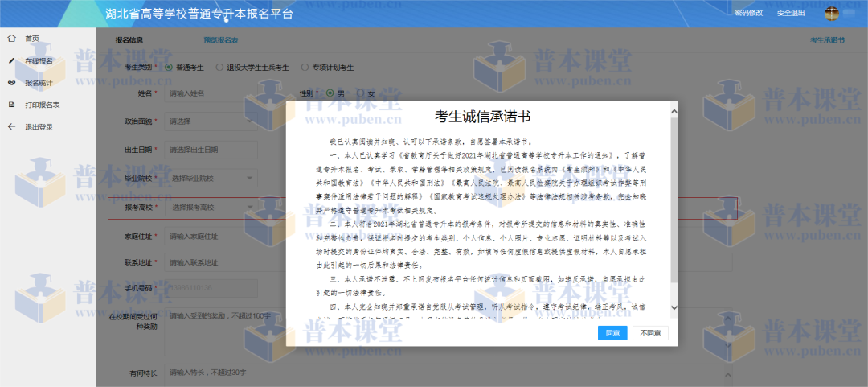This screenshot has width=868, height=387.
Task: Open 首页 menu item
Action: coord(32,39)
